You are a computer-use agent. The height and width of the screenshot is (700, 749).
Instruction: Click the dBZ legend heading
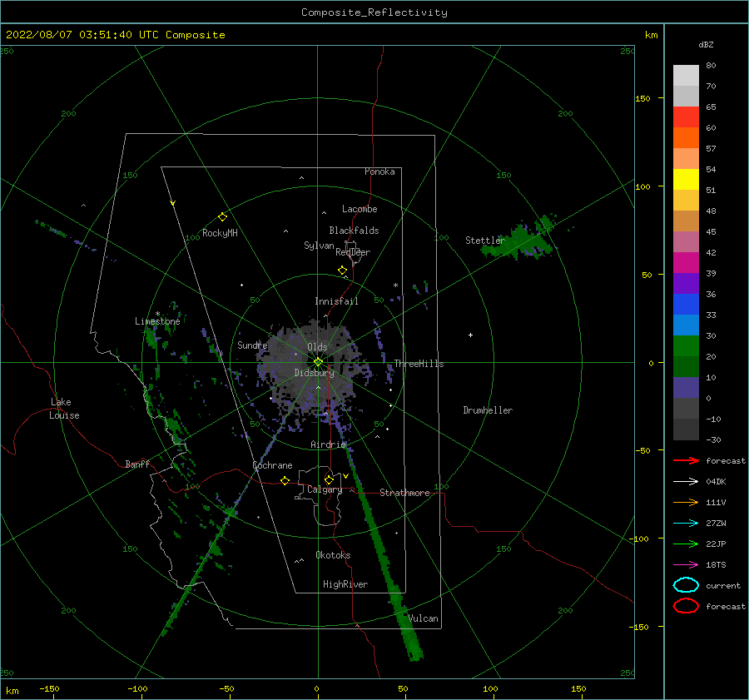tap(706, 44)
